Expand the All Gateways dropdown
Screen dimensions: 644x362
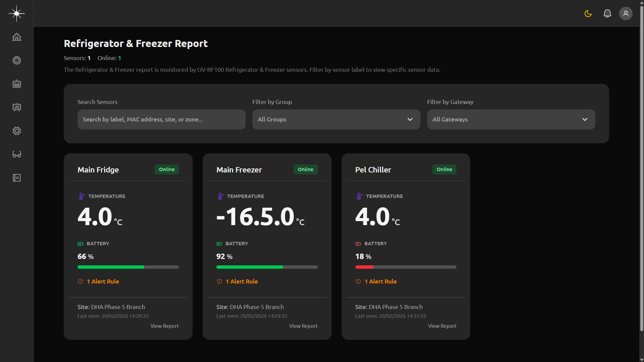511,119
